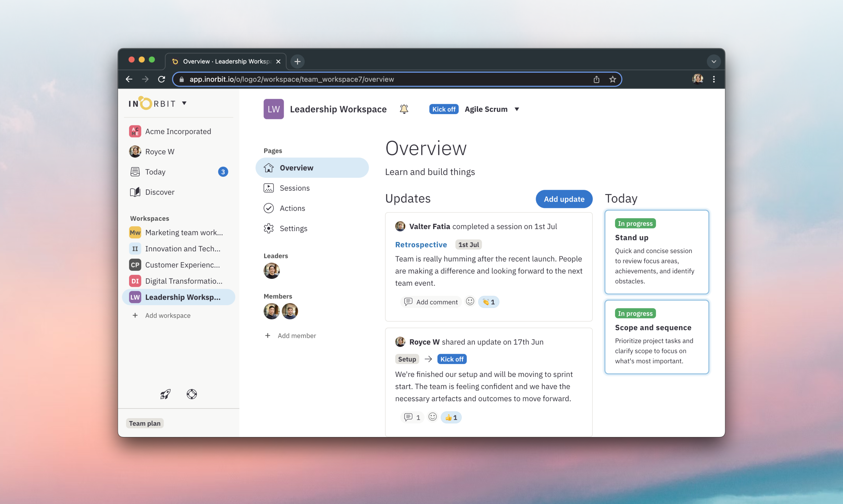
Task: Click the Add update button
Action: 564,199
